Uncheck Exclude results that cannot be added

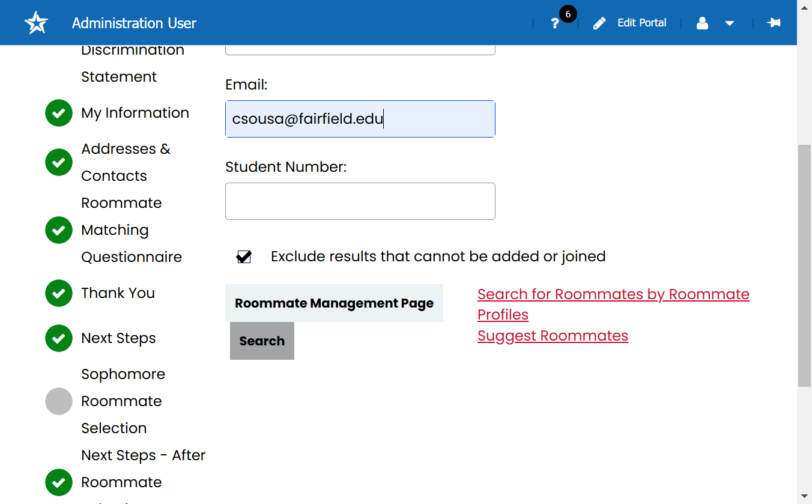(x=244, y=257)
